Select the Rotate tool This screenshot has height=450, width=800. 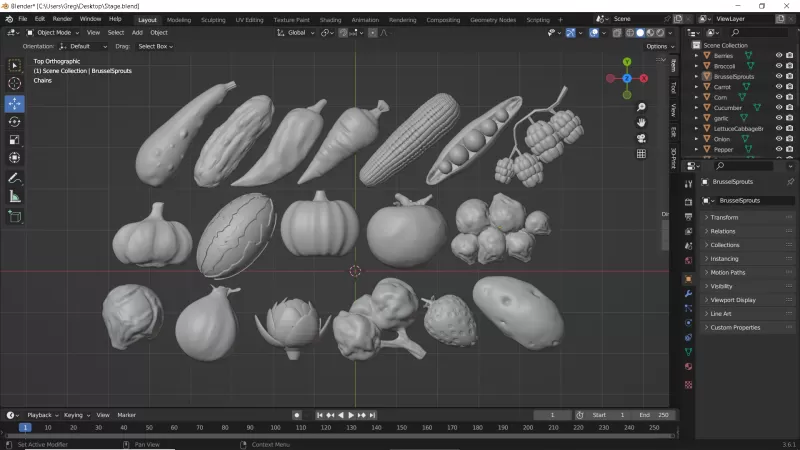pyautogui.click(x=15, y=121)
